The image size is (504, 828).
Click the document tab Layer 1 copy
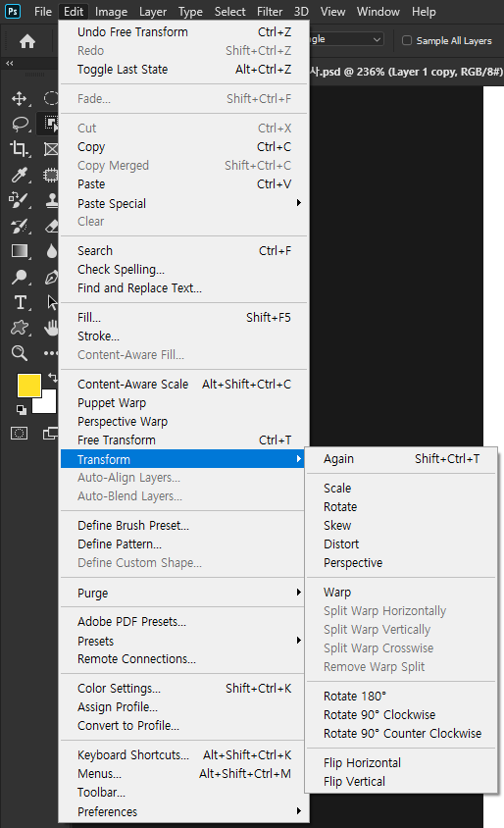click(406, 72)
